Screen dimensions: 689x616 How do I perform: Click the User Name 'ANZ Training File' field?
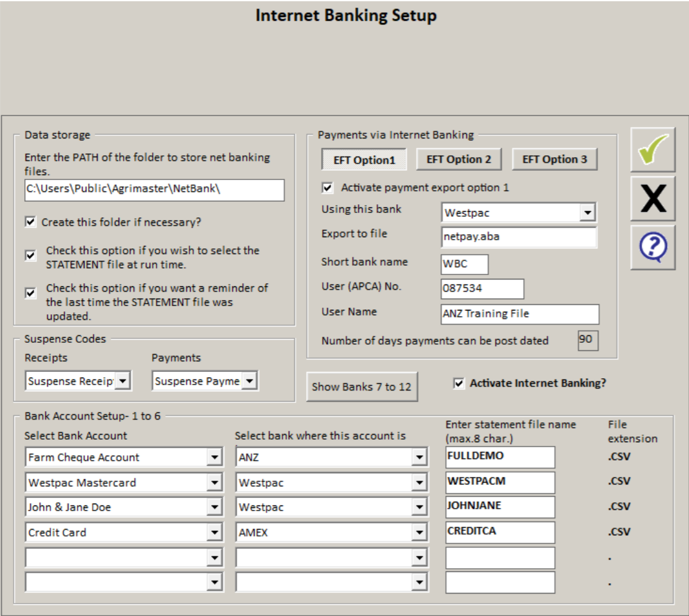(520, 314)
